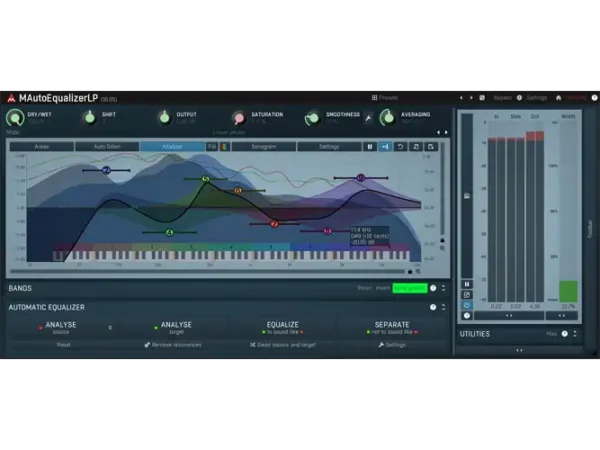Select the Analyzer tab
Image resolution: width=600 pixels, height=450 pixels.
(x=172, y=147)
